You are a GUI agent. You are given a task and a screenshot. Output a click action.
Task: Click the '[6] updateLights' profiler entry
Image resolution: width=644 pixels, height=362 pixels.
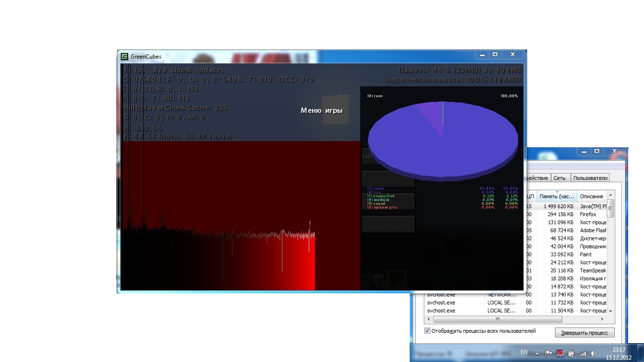click(382, 207)
